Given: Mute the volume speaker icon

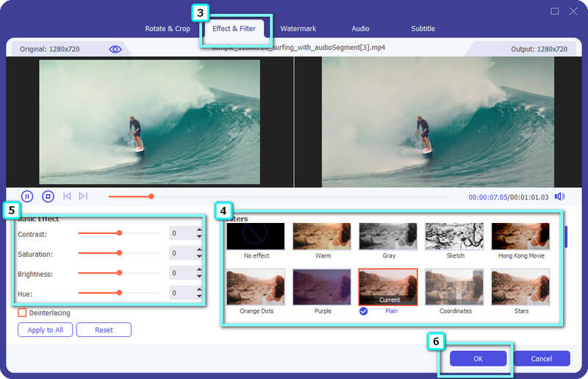Looking at the screenshot, I should (559, 196).
